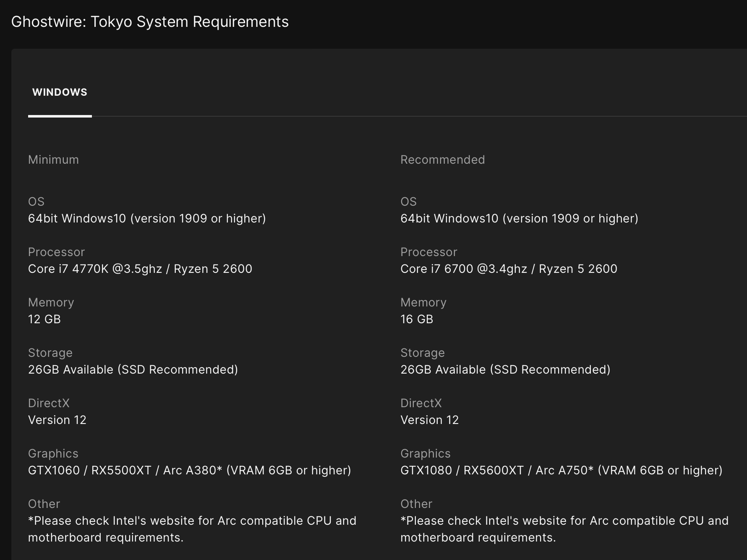Click the 16 GB memory value
747x560 pixels.
(417, 319)
